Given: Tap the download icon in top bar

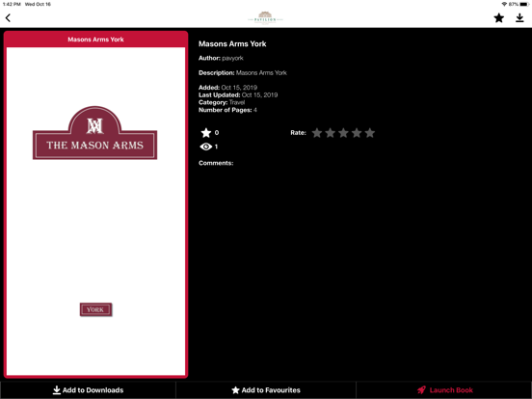Looking at the screenshot, I should pyautogui.click(x=519, y=17).
